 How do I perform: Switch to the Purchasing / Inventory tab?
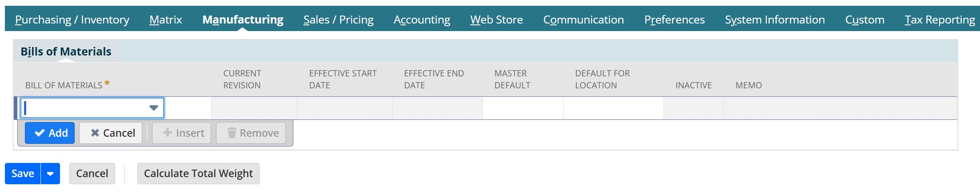pos(72,20)
